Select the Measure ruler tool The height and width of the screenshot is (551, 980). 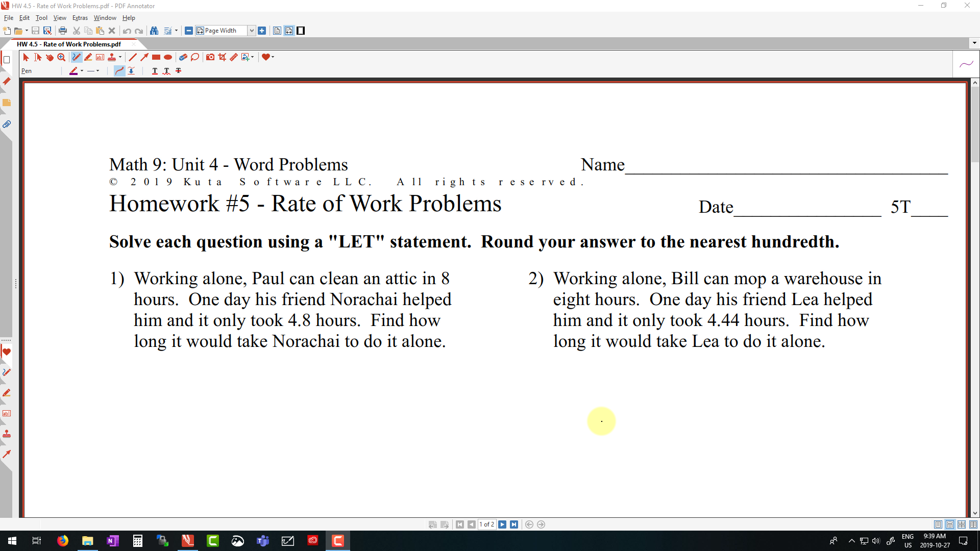pos(234,57)
